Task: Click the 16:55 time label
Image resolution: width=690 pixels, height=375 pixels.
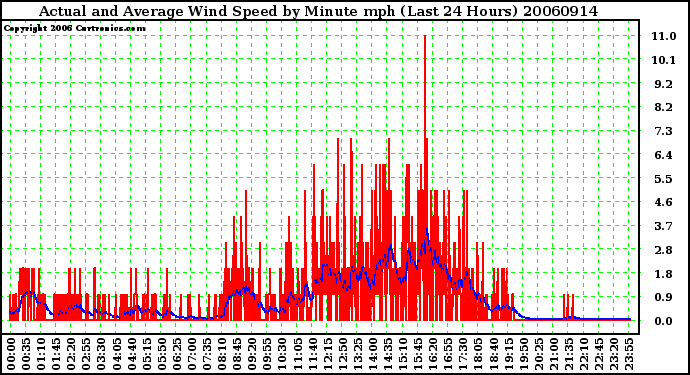Action: [448, 354]
